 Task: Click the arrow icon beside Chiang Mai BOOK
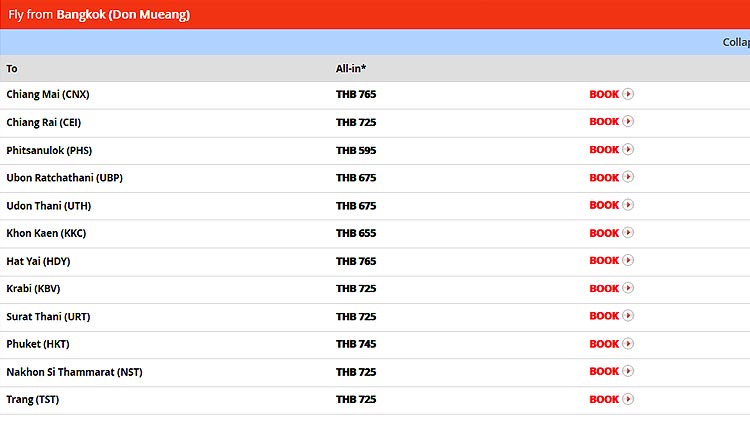point(628,94)
